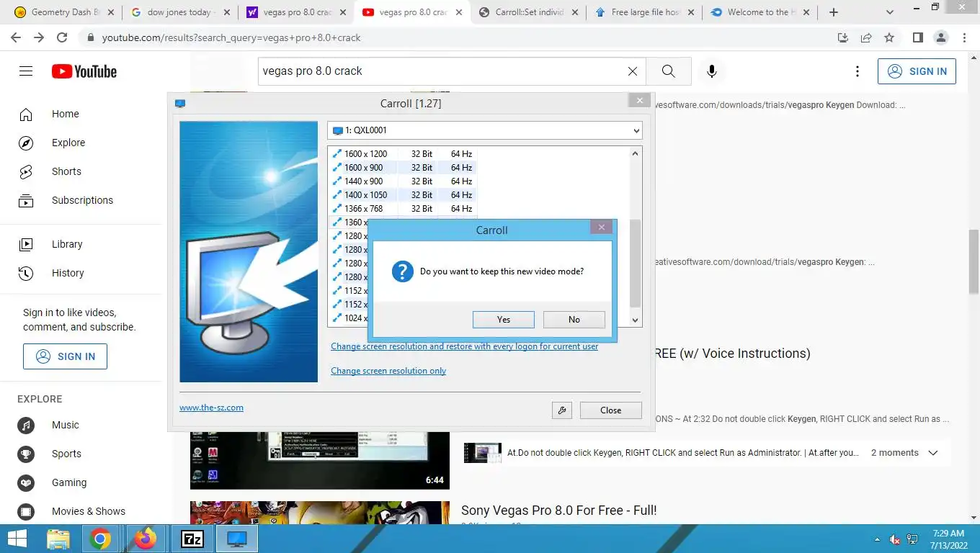The height and width of the screenshot is (553, 980).
Task: Open www.the-sz.com link in Carroll
Action: 211,408
